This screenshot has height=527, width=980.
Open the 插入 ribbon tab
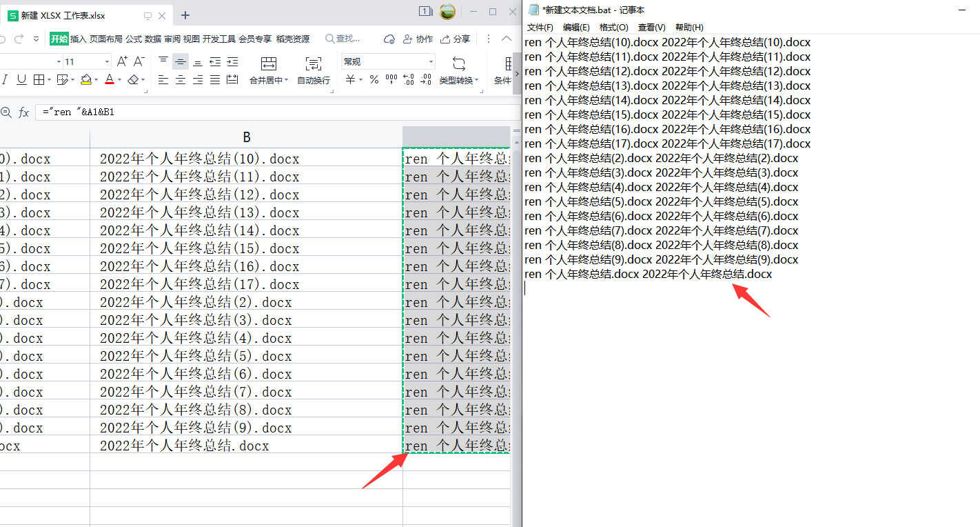79,39
